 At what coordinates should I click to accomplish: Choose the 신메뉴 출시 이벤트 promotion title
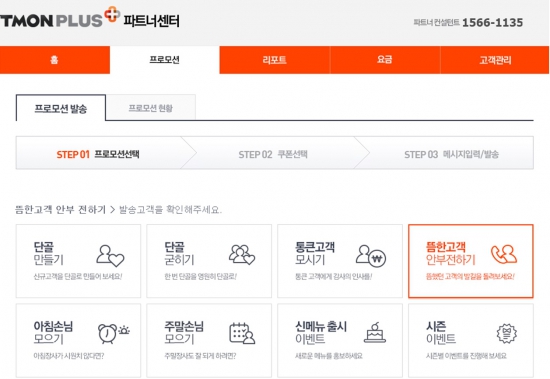click(321, 332)
